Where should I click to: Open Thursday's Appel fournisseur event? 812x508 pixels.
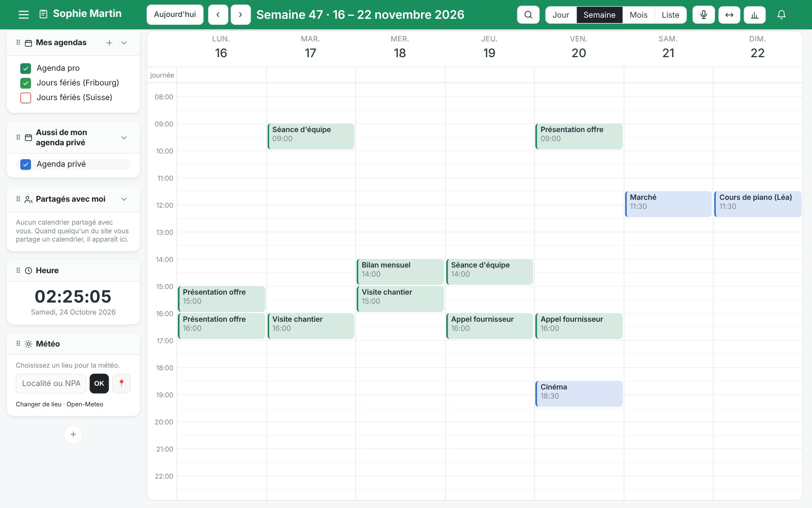[489, 326]
